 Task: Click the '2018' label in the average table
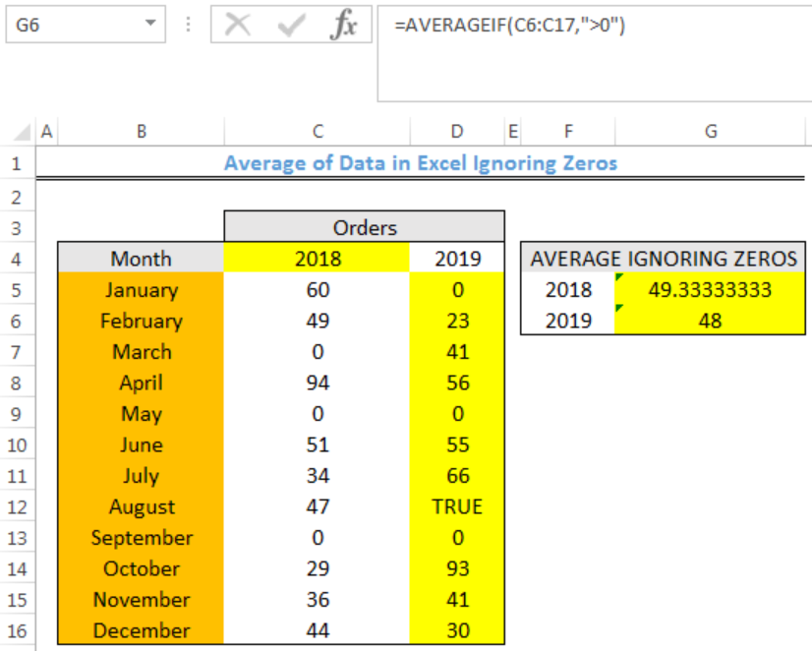tap(568, 289)
